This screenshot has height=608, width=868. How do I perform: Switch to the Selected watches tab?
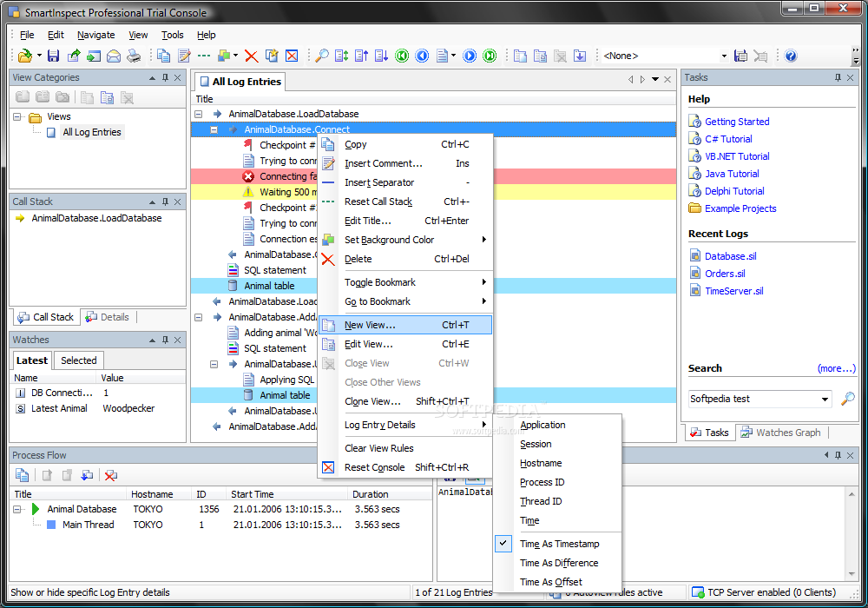pyautogui.click(x=79, y=360)
